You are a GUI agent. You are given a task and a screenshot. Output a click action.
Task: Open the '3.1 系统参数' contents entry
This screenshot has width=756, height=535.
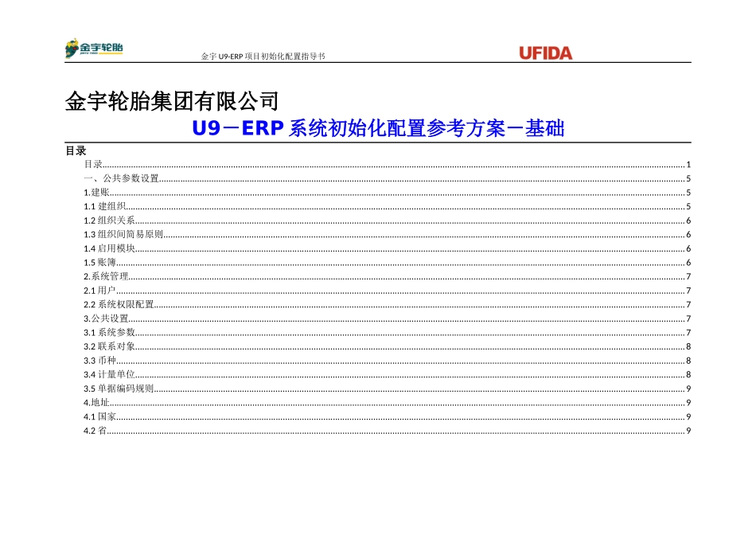[x=388, y=333]
